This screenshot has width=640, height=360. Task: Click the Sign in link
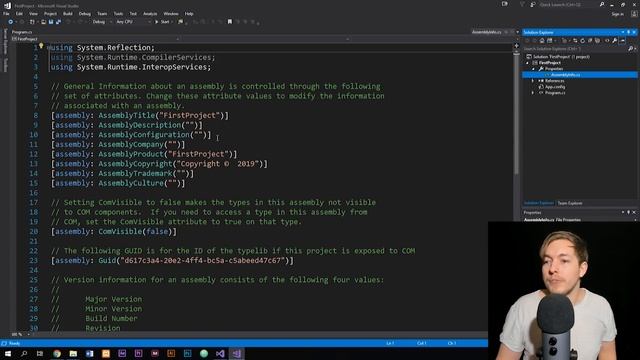point(618,14)
